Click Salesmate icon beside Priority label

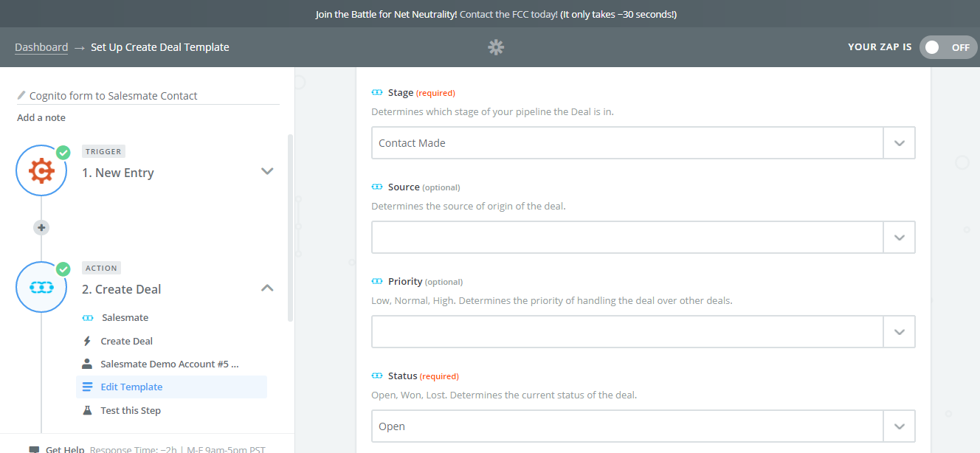[377, 282]
